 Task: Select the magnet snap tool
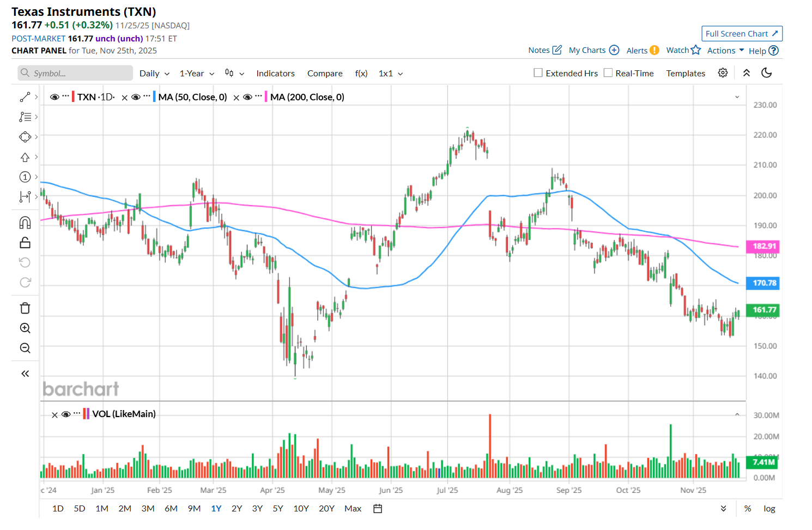pos(25,222)
